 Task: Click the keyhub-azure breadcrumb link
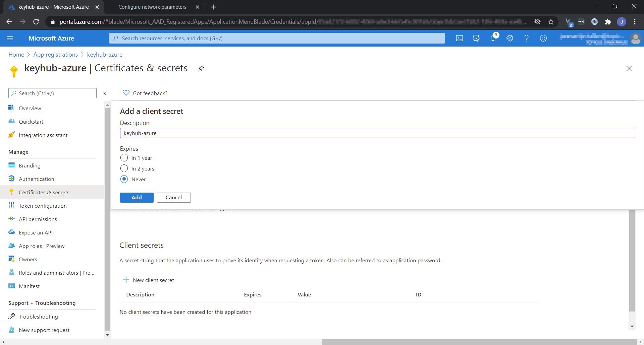(x=105, y=55)
